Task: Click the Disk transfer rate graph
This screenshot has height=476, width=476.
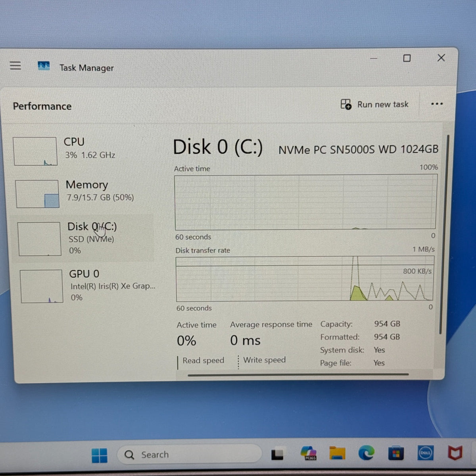Action: 305,279
